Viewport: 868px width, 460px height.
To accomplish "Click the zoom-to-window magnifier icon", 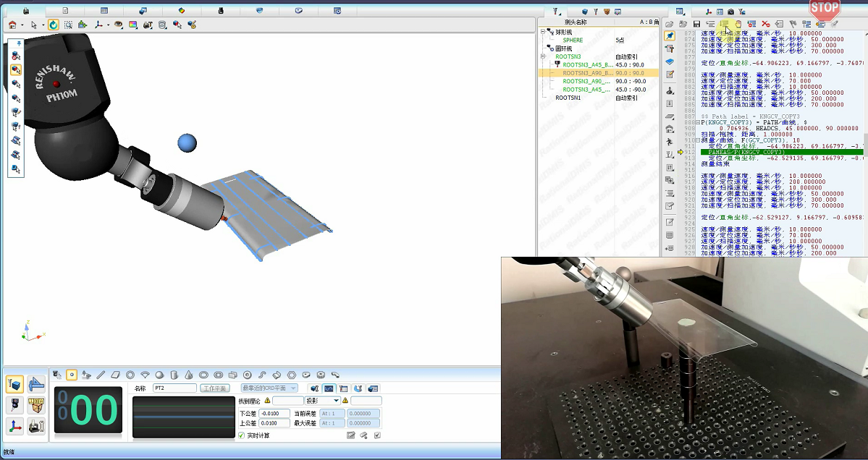I will (x=68, y=25).
